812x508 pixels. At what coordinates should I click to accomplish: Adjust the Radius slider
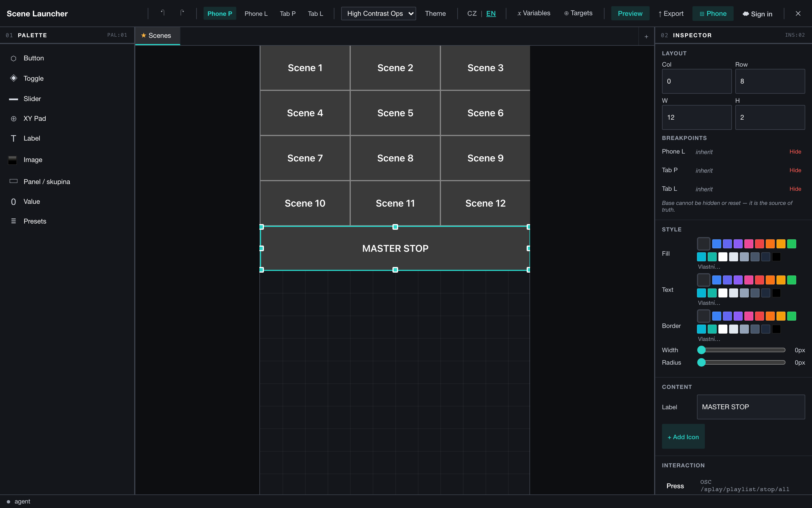click(x=741, y=363)
